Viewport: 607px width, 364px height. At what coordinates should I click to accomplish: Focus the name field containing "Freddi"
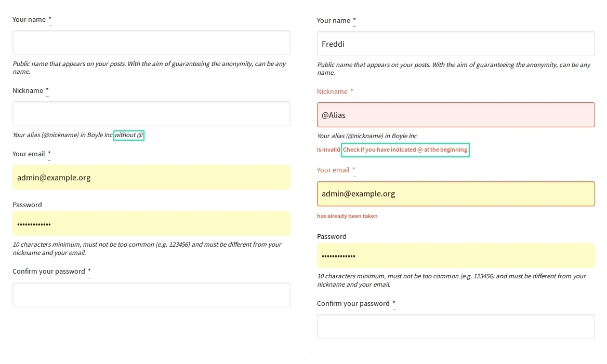pos(455,44)
